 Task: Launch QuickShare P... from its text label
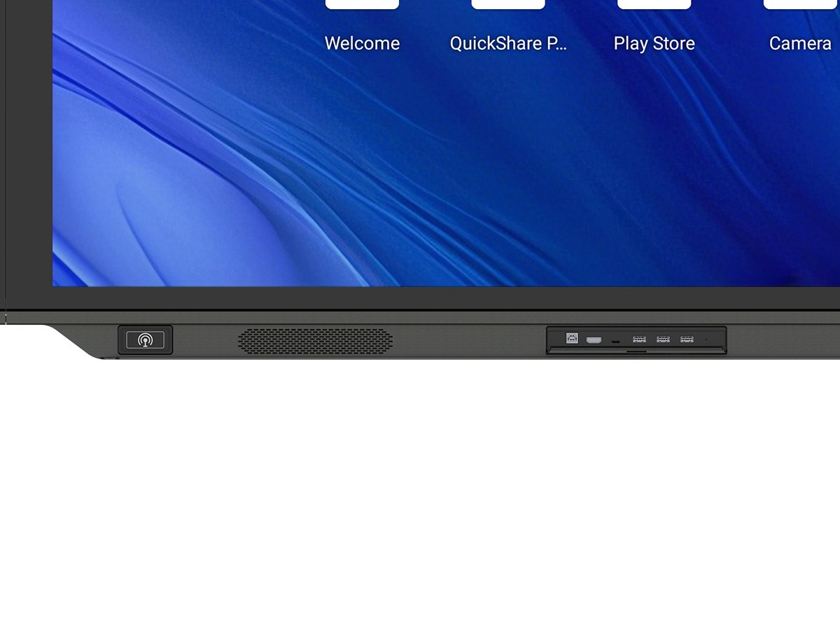(507, 43)
